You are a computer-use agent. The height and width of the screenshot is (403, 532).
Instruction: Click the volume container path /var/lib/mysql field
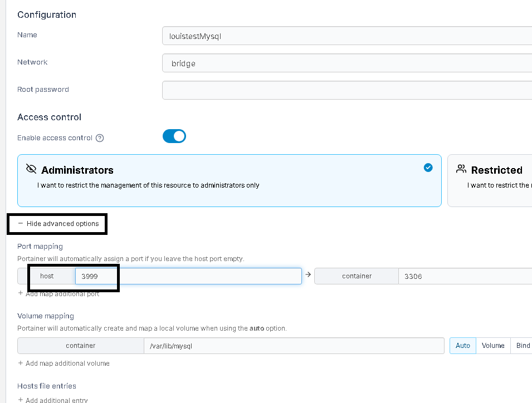click(294, 346)
